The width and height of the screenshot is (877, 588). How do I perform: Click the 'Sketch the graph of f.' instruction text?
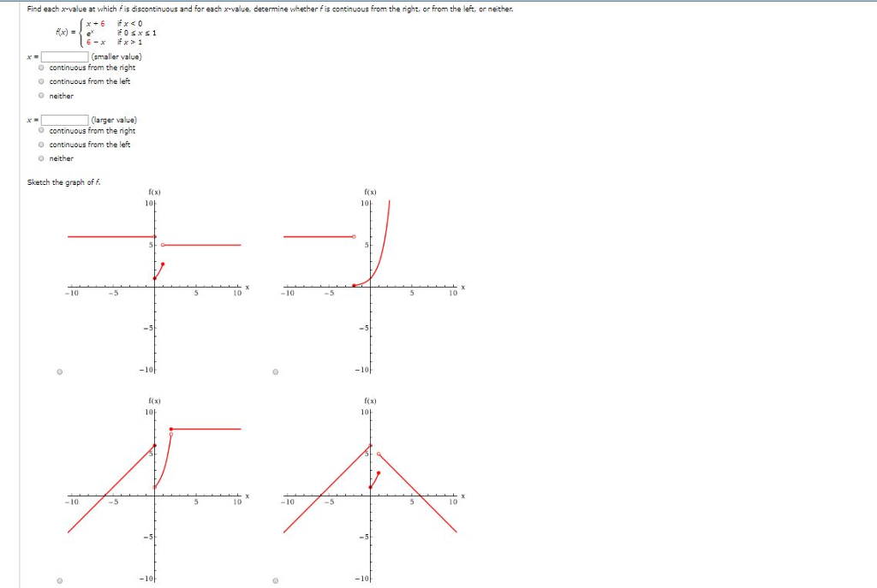[x=63, y=182]
